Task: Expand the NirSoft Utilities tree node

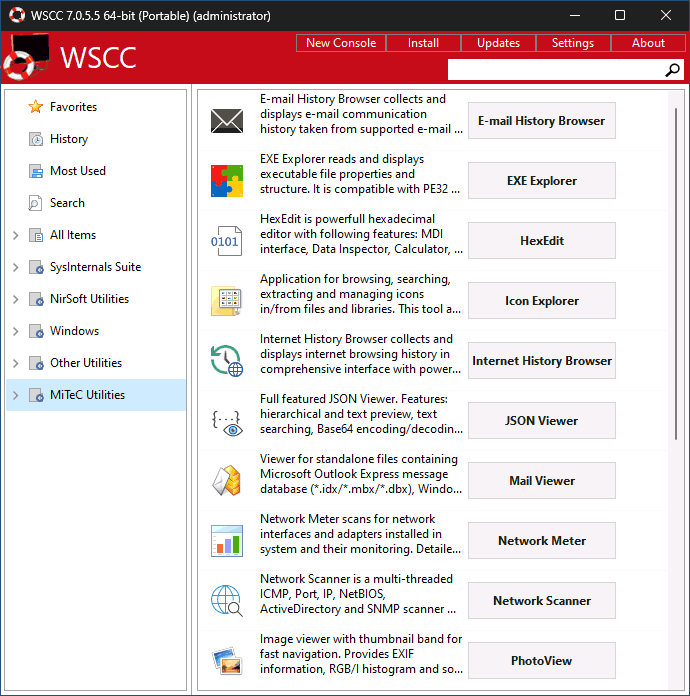Action: pos(16,299)
